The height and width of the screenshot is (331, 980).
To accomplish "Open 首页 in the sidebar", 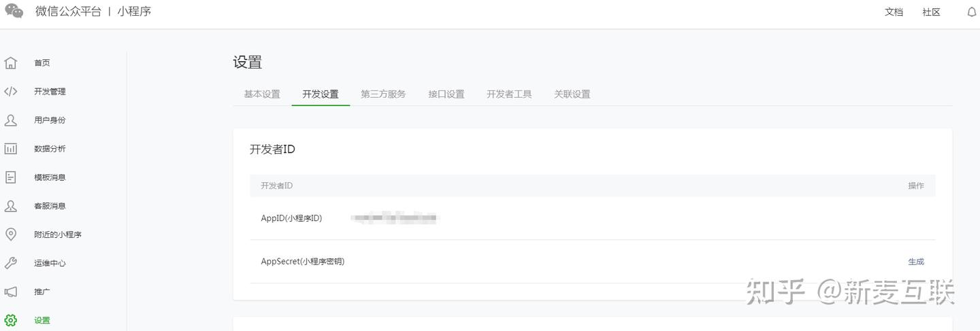I will pyautogui.click(x=42, y=63).
